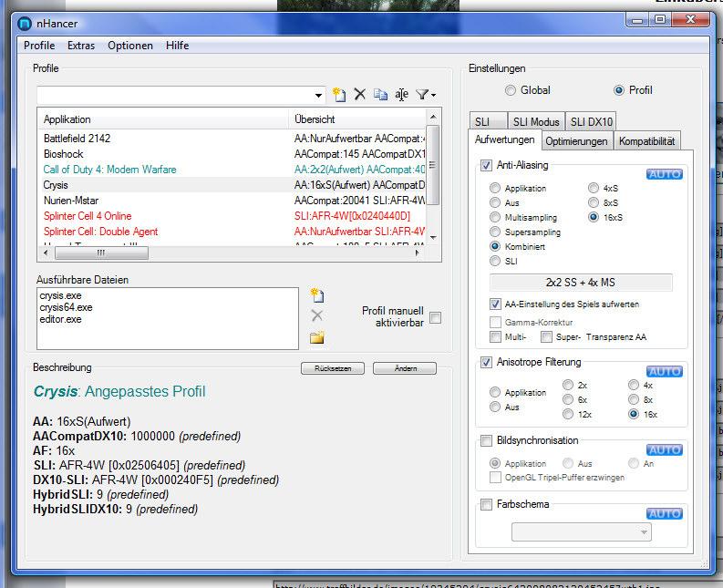Image resolution: width=723 pixels, height=588 pixels.
Task: Open the profile filter funnel dropdown
Action: tap(426, 95)
